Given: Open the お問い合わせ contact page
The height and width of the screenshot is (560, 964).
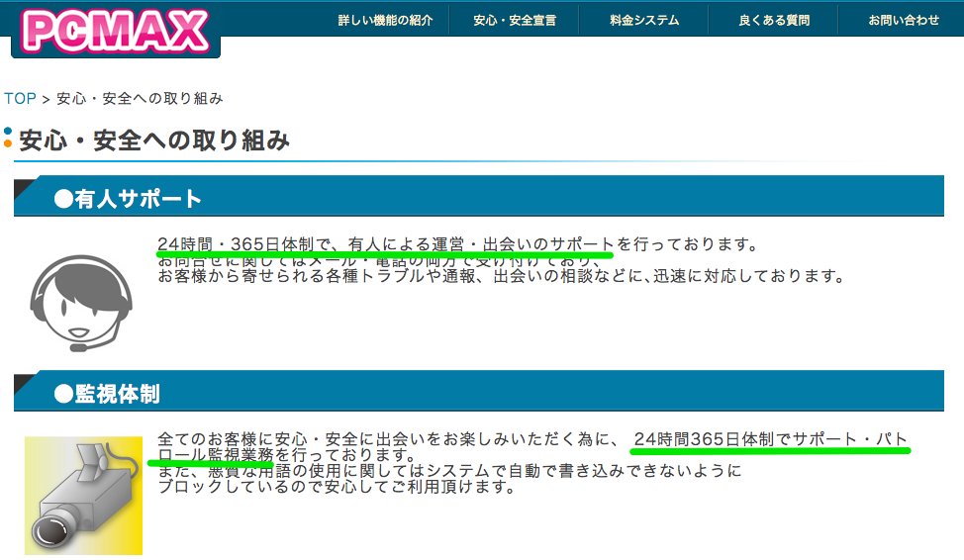Looking at the screenshot, I should [x=904, y=20].
